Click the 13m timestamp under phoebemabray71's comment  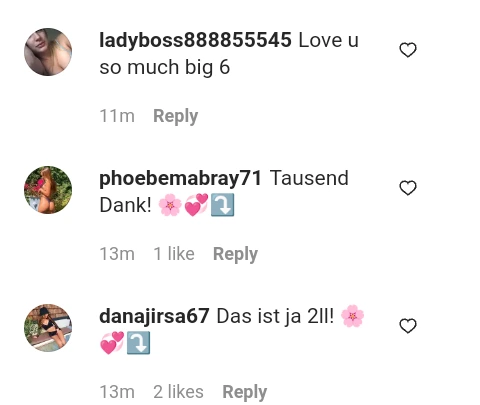click(x=117, y=254)
